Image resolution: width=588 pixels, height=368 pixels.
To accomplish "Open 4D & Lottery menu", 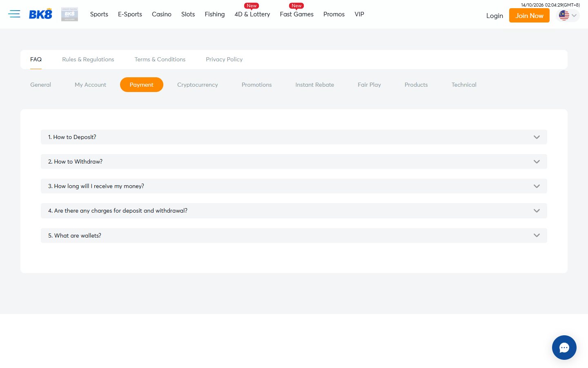I will 252,14.
